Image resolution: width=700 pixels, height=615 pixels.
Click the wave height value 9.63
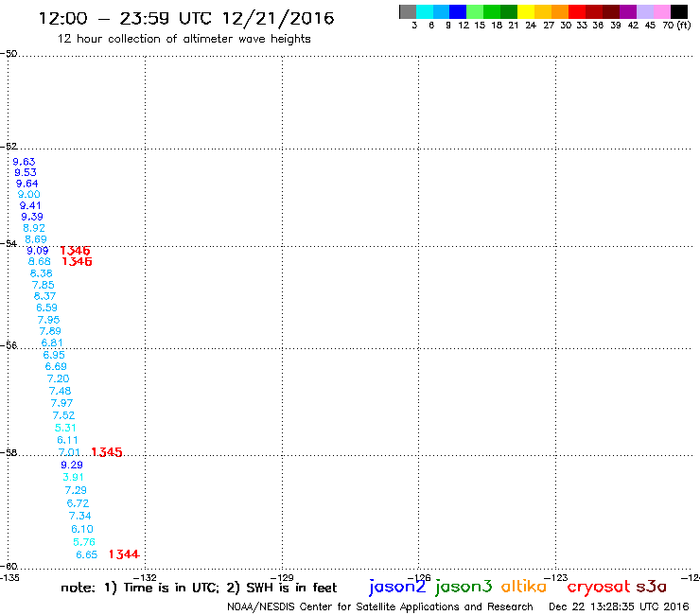click(24, 162)
